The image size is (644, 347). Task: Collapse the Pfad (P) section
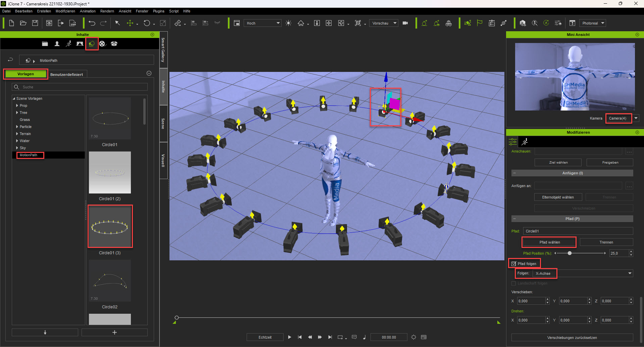pyautogui.click(x=514, y=219)
